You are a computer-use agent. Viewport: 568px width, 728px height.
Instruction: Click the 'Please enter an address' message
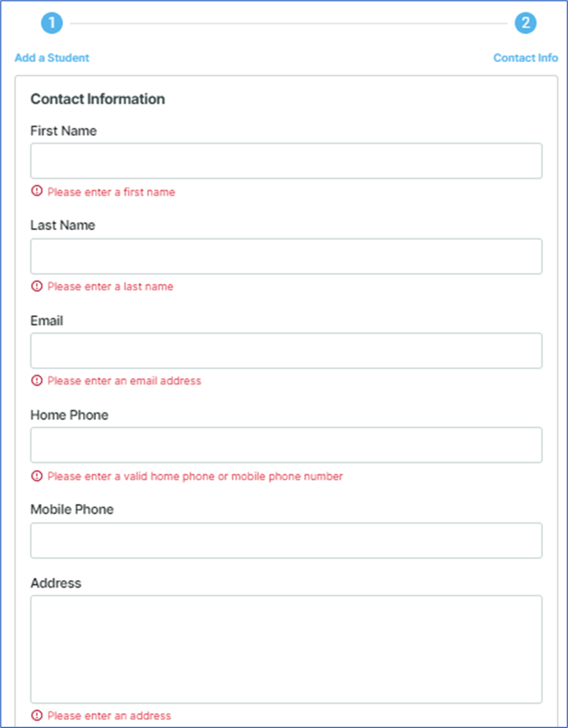(109, 715)
